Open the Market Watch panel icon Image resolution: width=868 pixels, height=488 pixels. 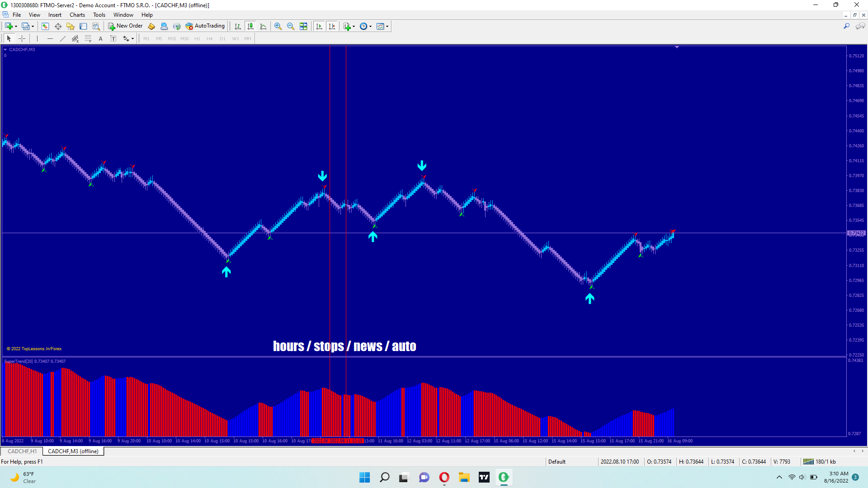[45, 26]
